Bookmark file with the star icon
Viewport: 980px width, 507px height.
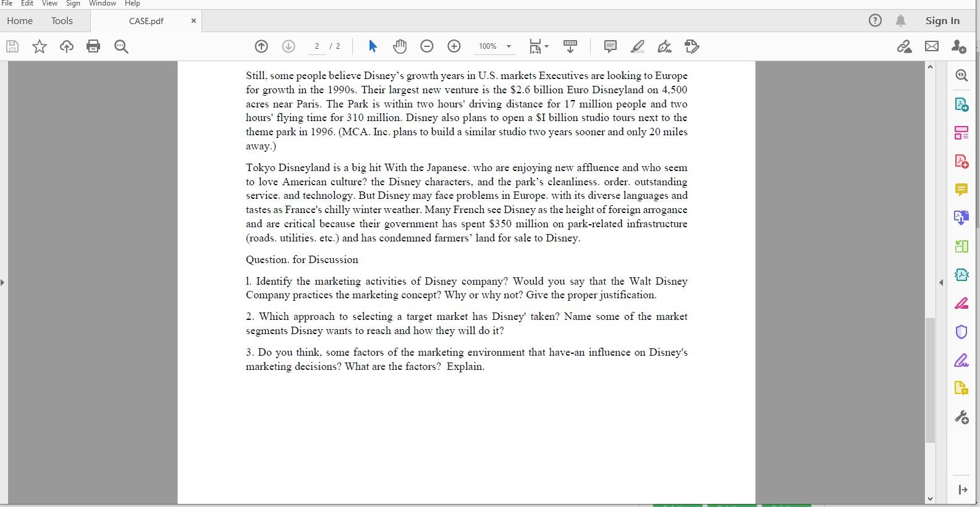pyautogui.click(x=40, y=46)
